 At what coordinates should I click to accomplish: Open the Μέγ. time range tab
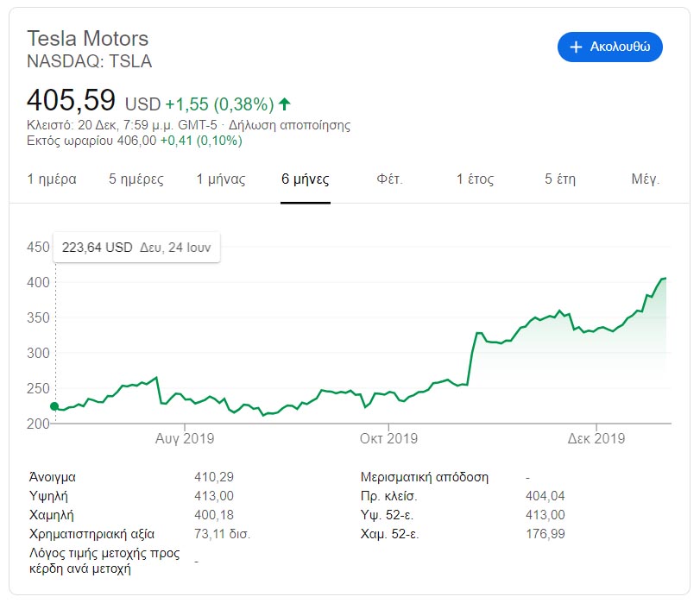pyautogui.click(x=645, y=179)
